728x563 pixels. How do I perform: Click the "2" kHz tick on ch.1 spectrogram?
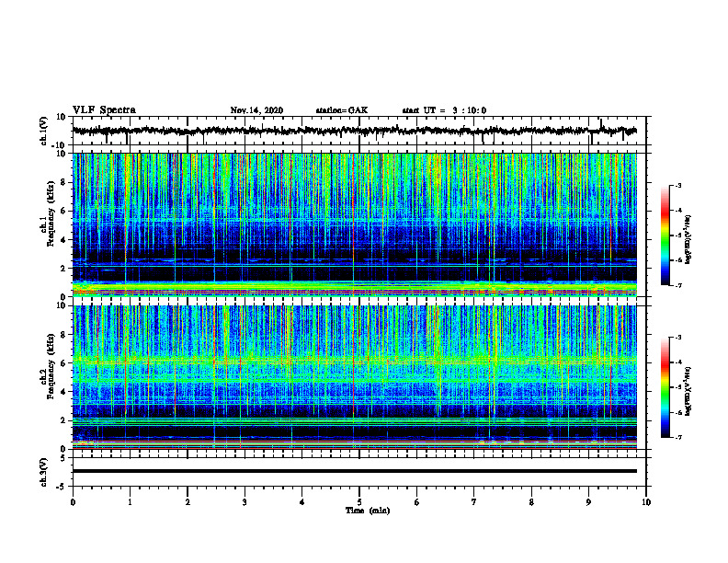coord(64,268)
